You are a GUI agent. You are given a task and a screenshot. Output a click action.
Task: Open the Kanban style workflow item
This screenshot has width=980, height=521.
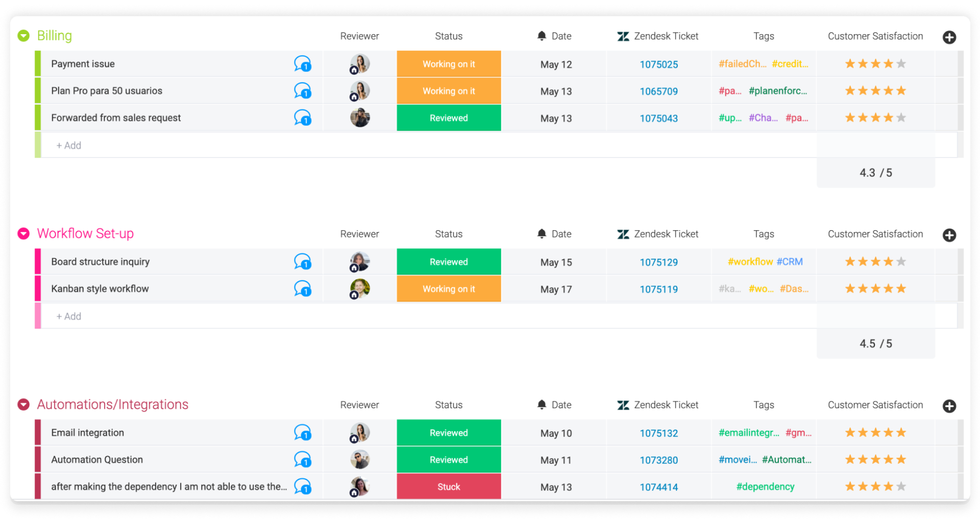100,289
